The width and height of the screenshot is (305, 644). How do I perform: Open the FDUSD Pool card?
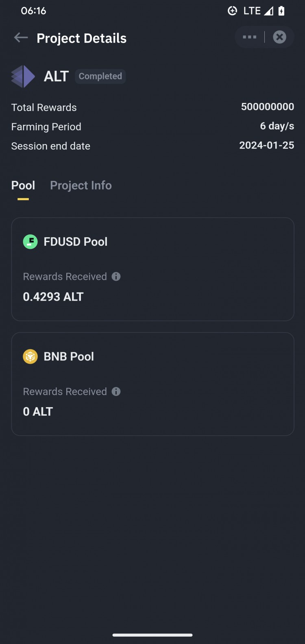click(x=152, y=269)
